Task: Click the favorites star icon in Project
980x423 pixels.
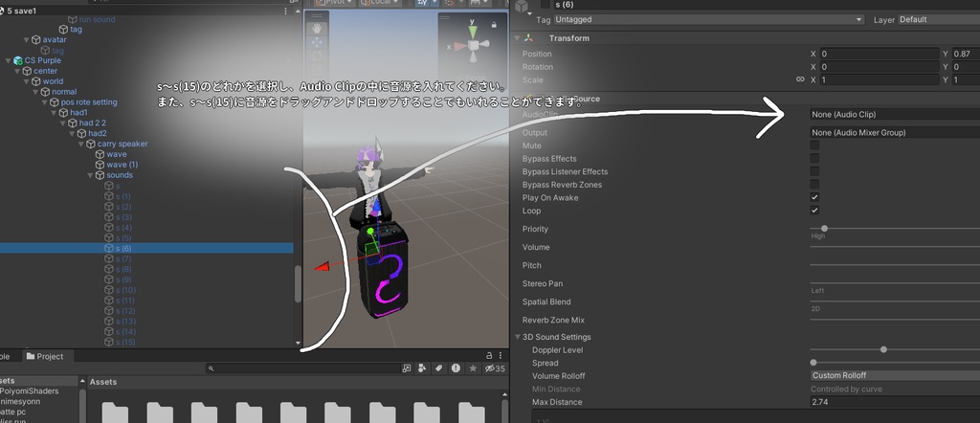Action: [x=473, y=368]
